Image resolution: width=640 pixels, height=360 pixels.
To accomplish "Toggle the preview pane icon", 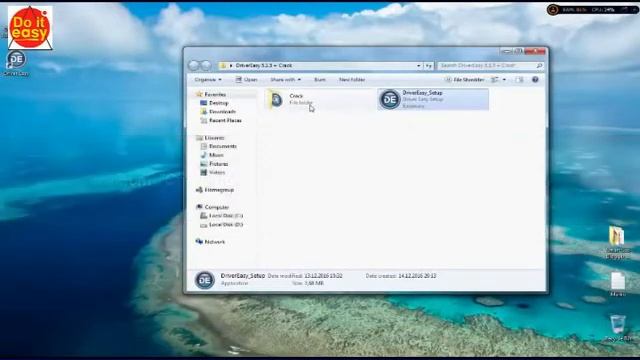I will click(x=519, y=80).
